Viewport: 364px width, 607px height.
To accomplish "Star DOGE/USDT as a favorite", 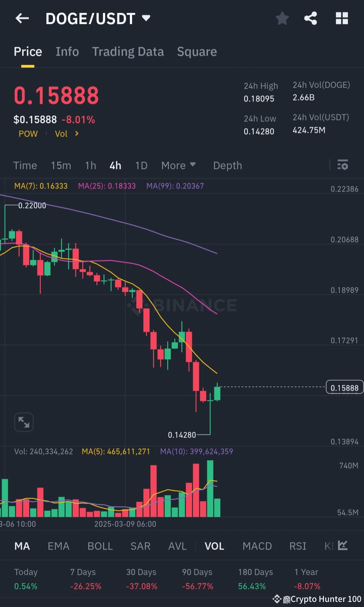I will coord(282,19).
